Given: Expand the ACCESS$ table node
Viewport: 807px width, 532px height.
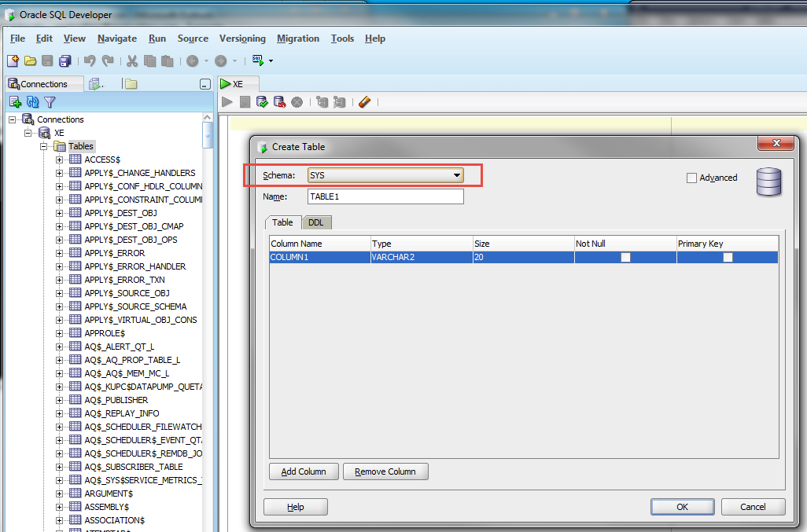Looking at the screenshot, I should pos(59,160).
